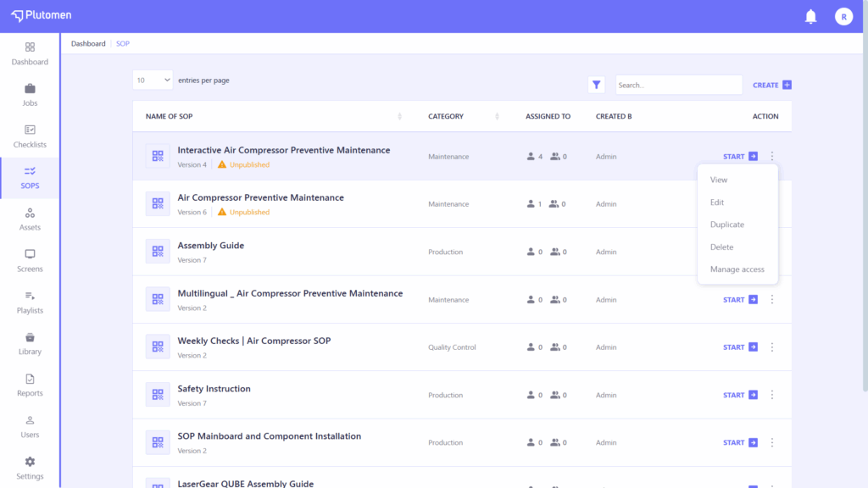
Task: Click the Plutomen logo
Action: (x=42, y=15)
